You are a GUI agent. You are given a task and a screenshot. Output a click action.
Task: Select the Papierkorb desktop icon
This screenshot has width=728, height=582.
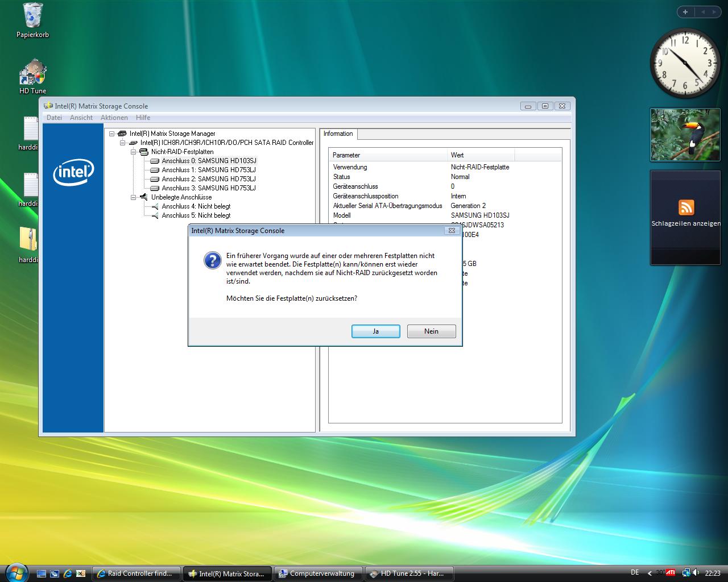tap(32, 21)
